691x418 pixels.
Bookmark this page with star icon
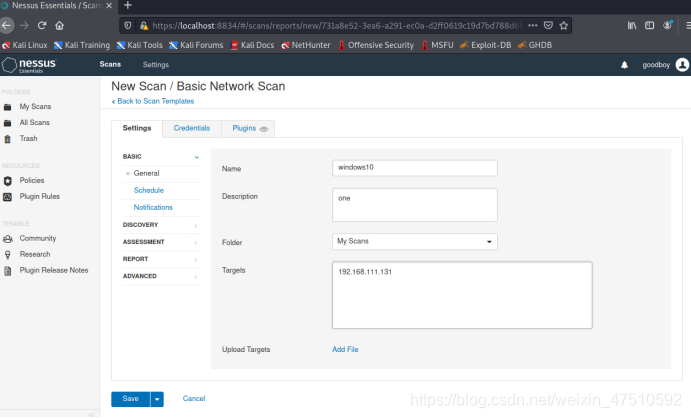click(564, 26)
